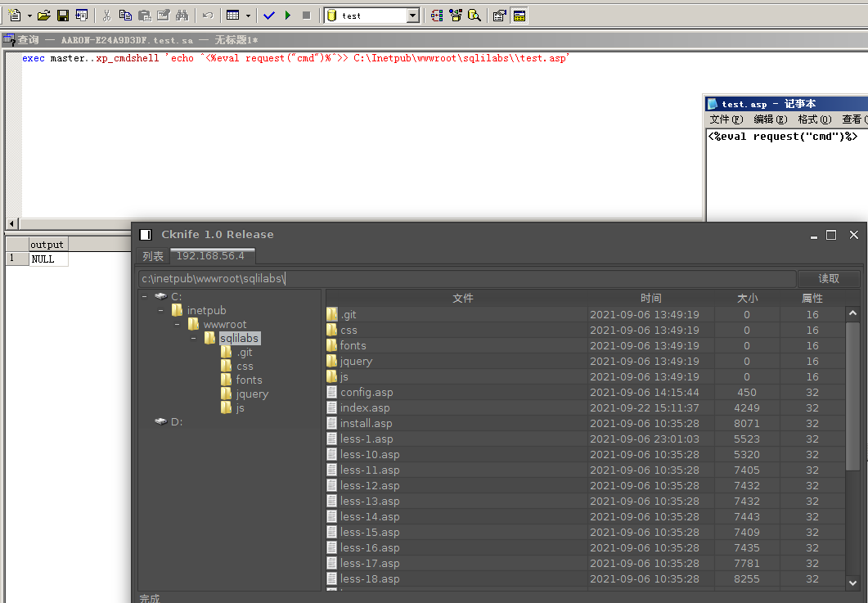Click the Notepad title bar icon
Image resolution: width=868 pixels, height=603 pixels.
tap(713, 104)
